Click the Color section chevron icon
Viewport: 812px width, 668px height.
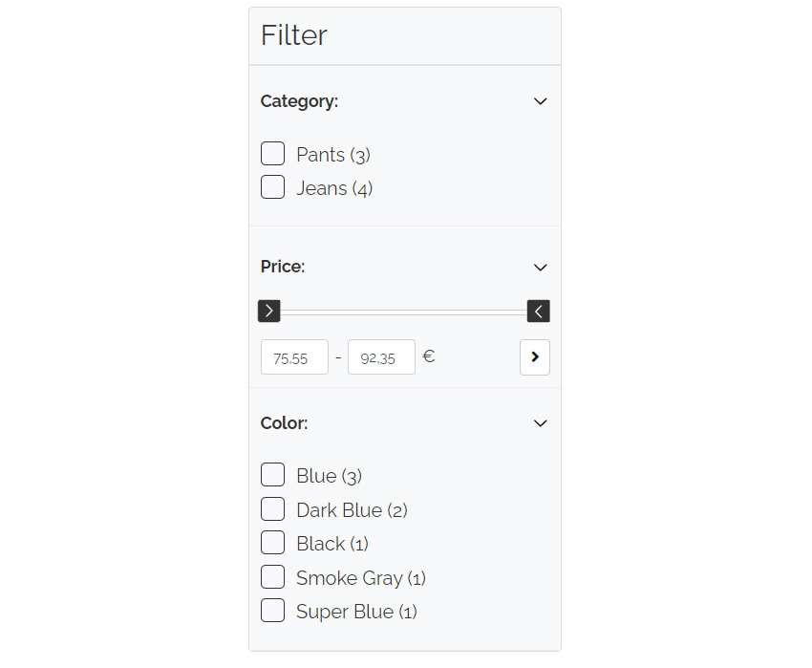540,422
